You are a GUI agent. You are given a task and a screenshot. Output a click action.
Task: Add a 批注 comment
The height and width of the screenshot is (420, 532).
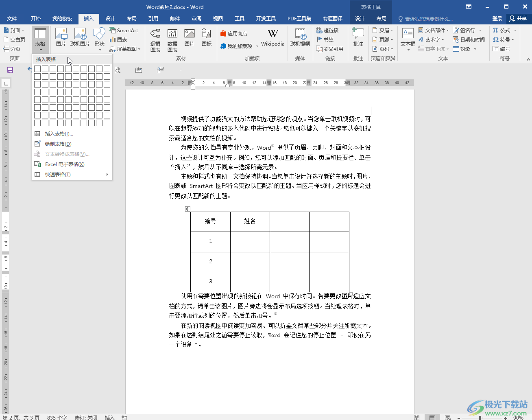(x=358, y=37)
